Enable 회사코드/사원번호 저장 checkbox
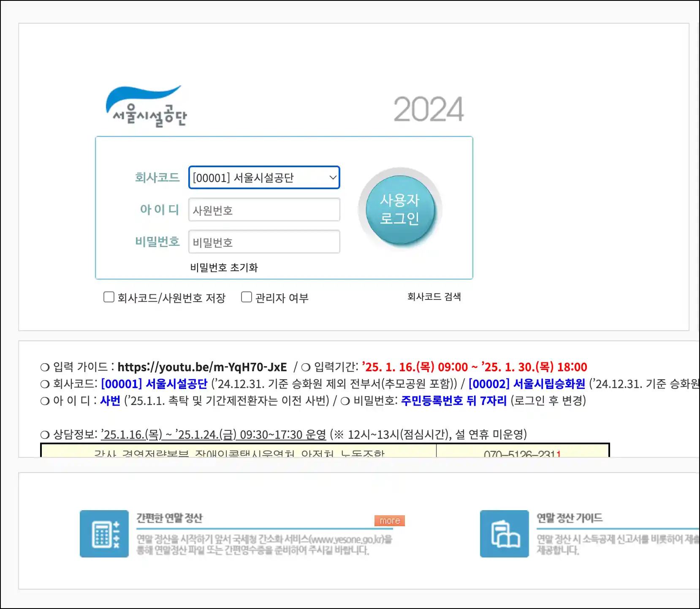700x609 pixels. (109, 297)
